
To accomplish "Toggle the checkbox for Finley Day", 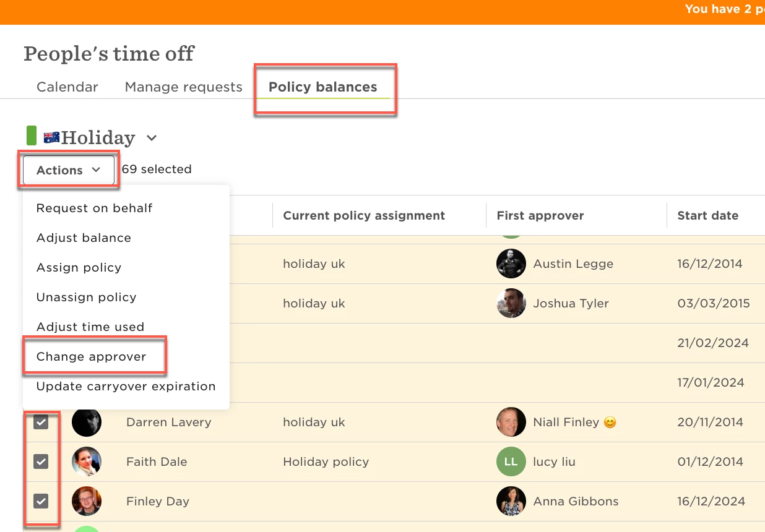I will 41,502.
